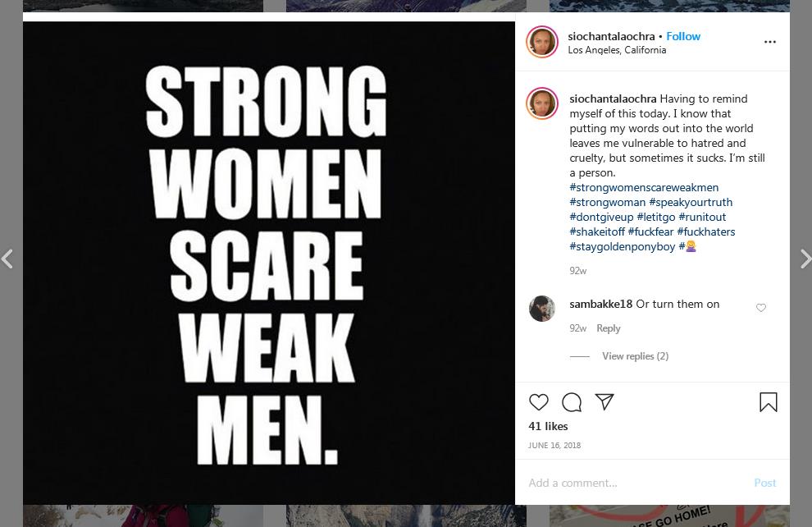Save post with bookmark icon

769,402
